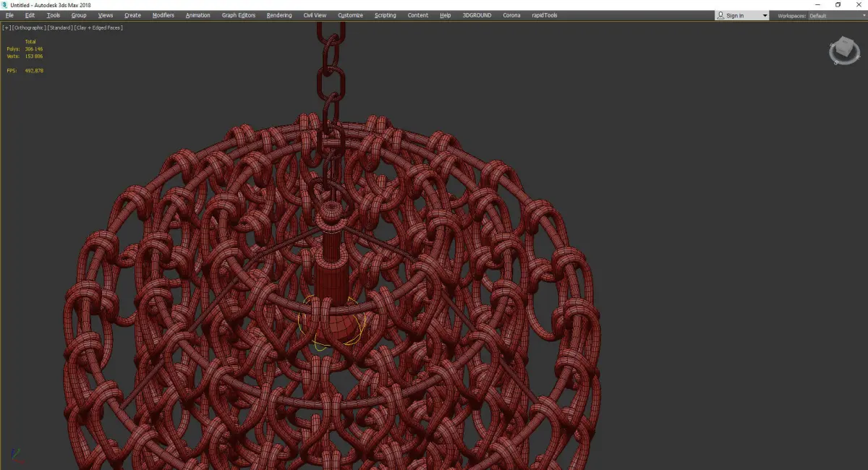Open the Edit menu
Image resolution: width=868 pixels, height=470 pixels.
click(x=30, y=15)
